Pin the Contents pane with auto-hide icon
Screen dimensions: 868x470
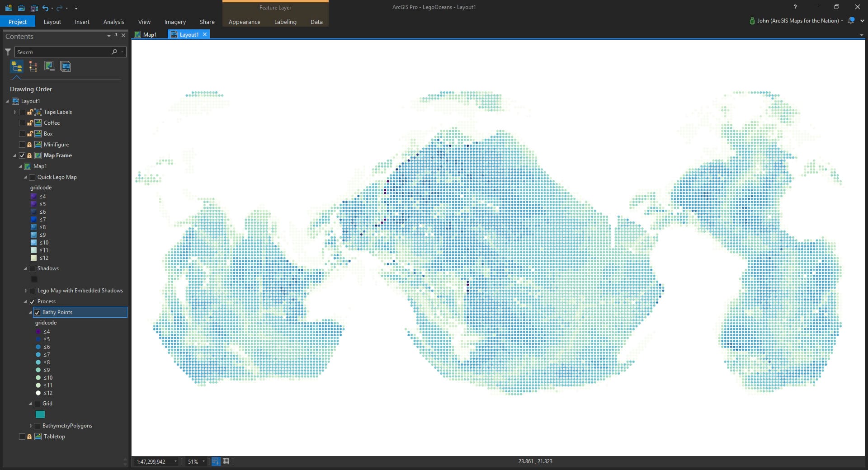tap(116, 36)
